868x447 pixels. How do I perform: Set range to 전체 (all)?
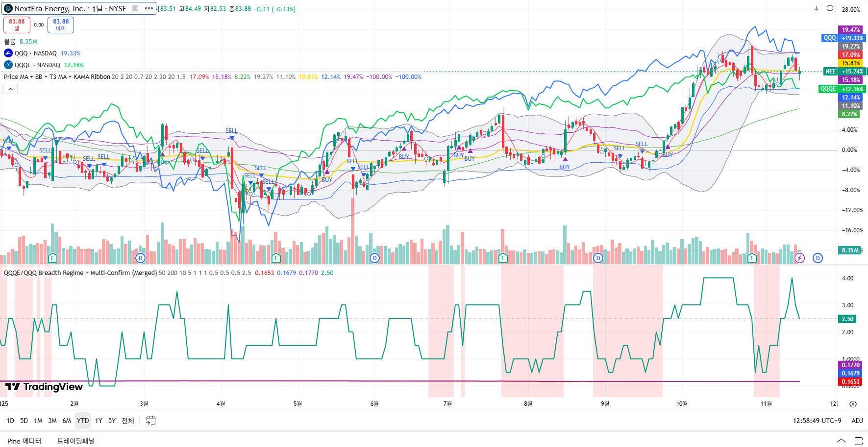coord(128,421)
